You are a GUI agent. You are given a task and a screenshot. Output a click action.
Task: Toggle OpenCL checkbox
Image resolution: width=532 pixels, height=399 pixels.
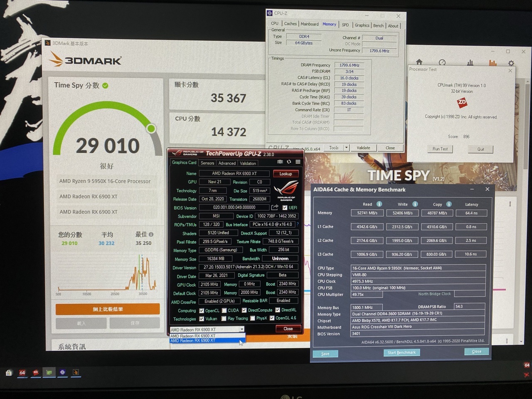point(202,310)
